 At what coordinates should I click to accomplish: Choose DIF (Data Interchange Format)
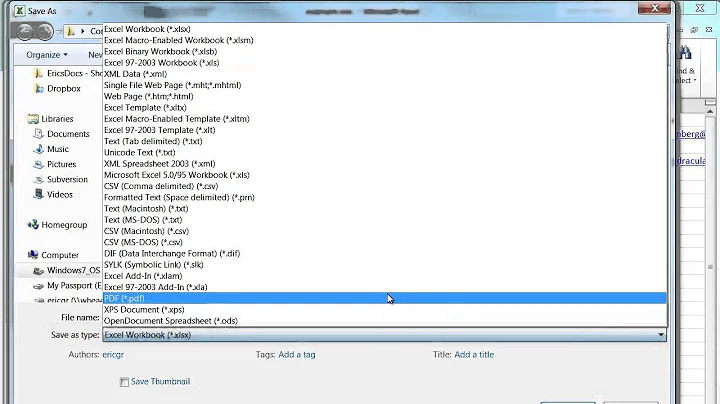[385, 254]
